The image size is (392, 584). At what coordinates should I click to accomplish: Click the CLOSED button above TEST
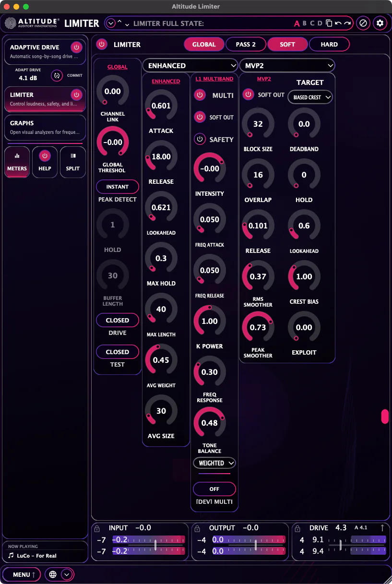click(118, 352)
